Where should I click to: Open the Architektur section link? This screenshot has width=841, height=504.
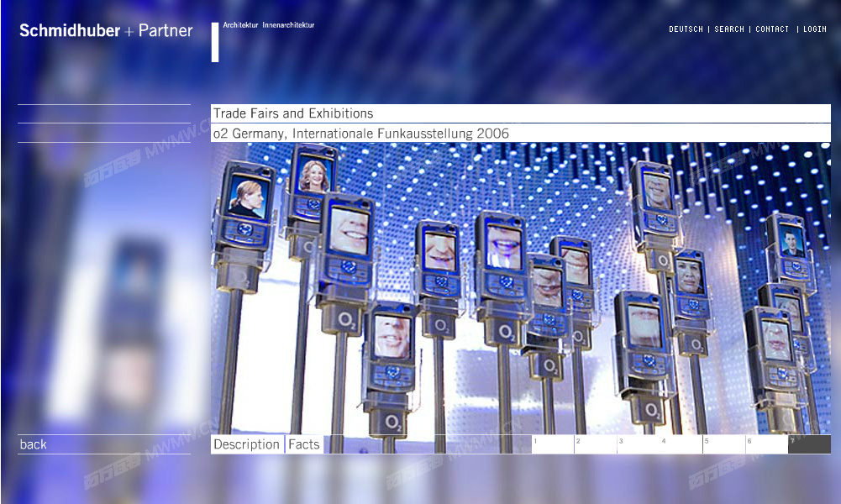pyautogui.click(x=240, y=24)
